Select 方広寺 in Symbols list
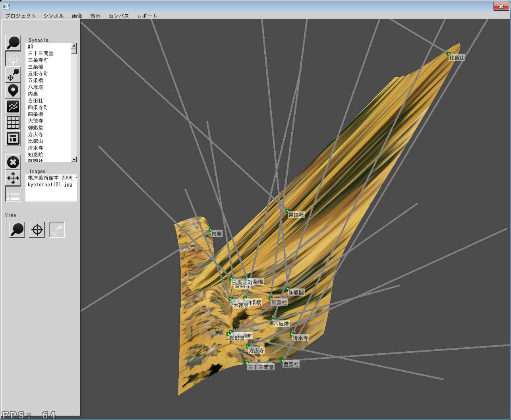Viewport: 511px width, 420px height. pos(48,134)
